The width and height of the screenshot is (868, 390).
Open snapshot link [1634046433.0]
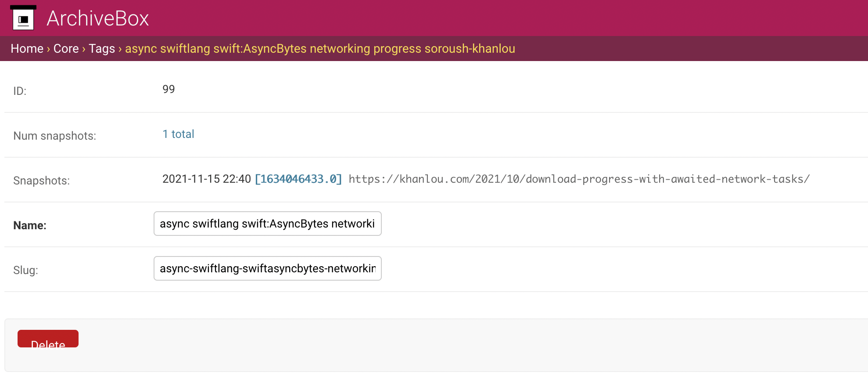298,179
